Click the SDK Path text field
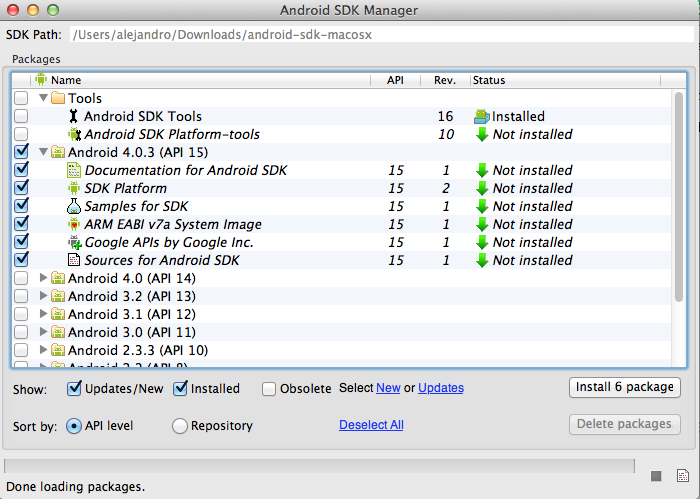The width and height of the screenshot is (700, 499). tap(382, 34)
